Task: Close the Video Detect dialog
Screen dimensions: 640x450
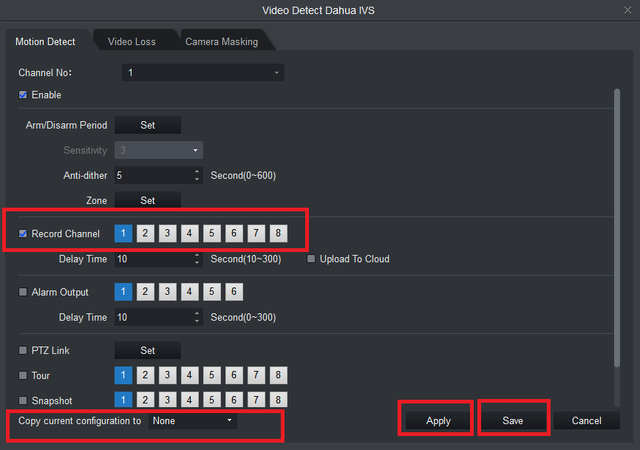Action: pyautogui.click(x=627, y=10)
